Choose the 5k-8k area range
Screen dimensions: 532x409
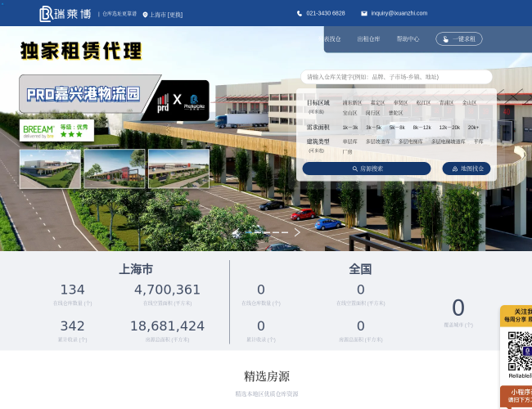[397, 128]
